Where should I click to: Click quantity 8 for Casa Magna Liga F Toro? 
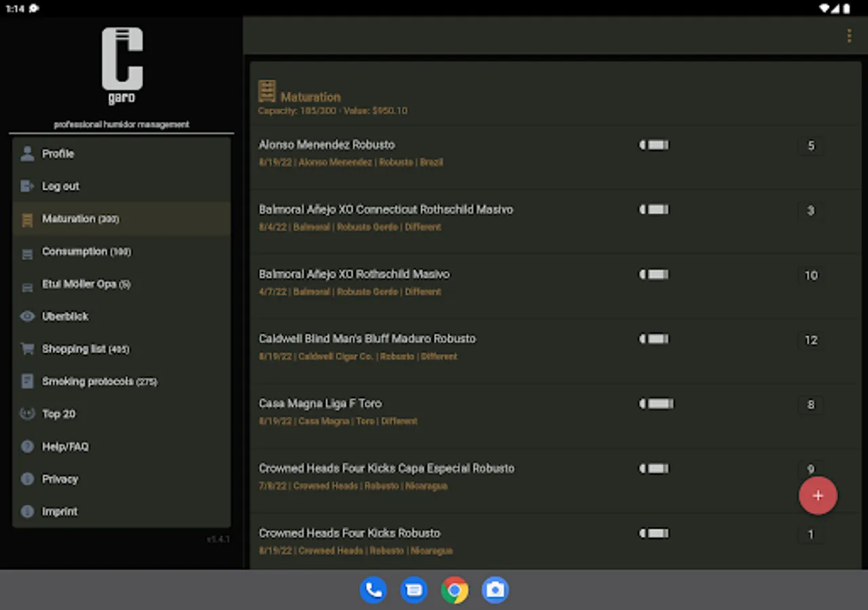tap(811, 405)
